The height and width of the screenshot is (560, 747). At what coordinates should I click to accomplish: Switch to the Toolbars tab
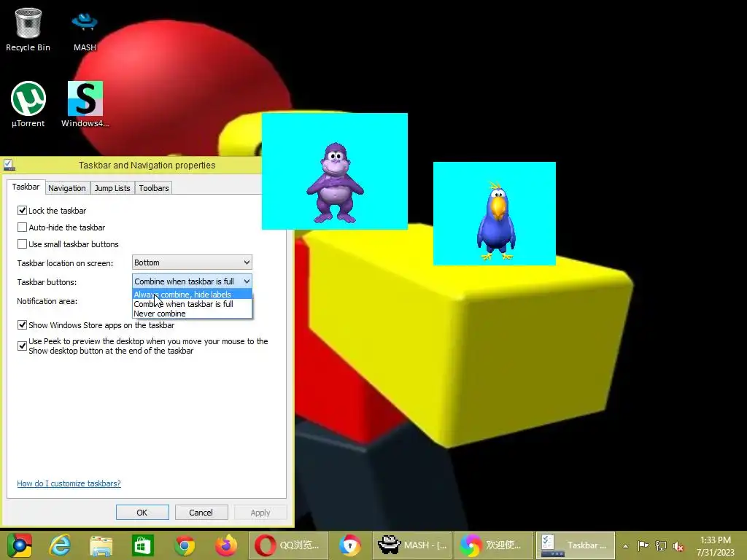point(154,188)
